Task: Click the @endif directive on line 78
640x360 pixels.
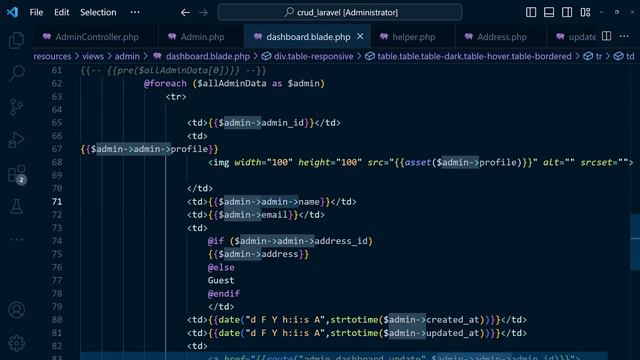Action: tap(224, 293)
